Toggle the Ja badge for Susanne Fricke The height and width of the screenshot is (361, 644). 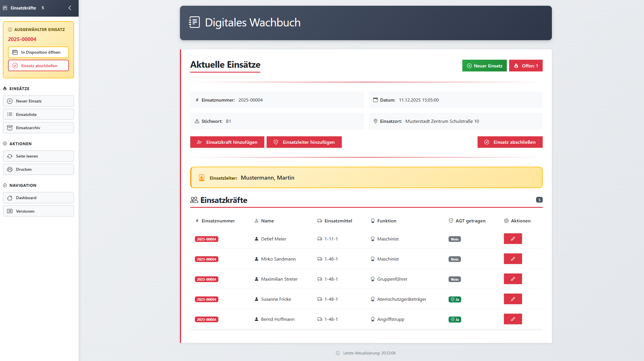click(x=455, y=299)
